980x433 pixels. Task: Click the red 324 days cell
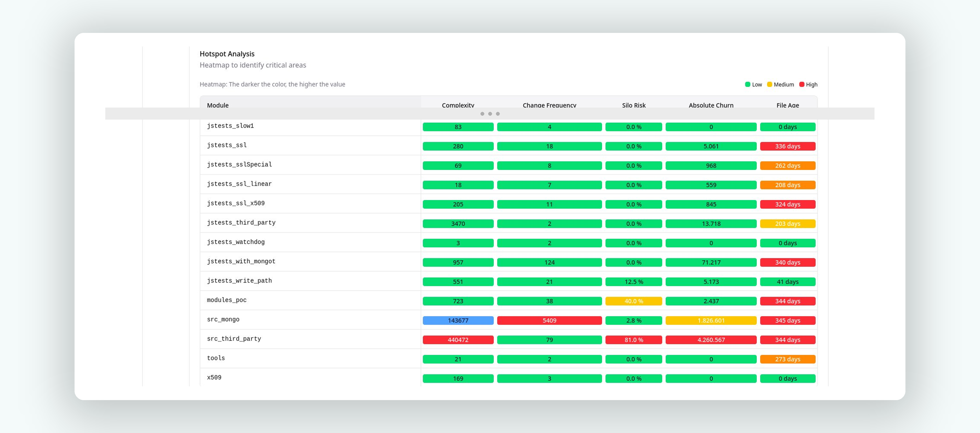point(787,205)
